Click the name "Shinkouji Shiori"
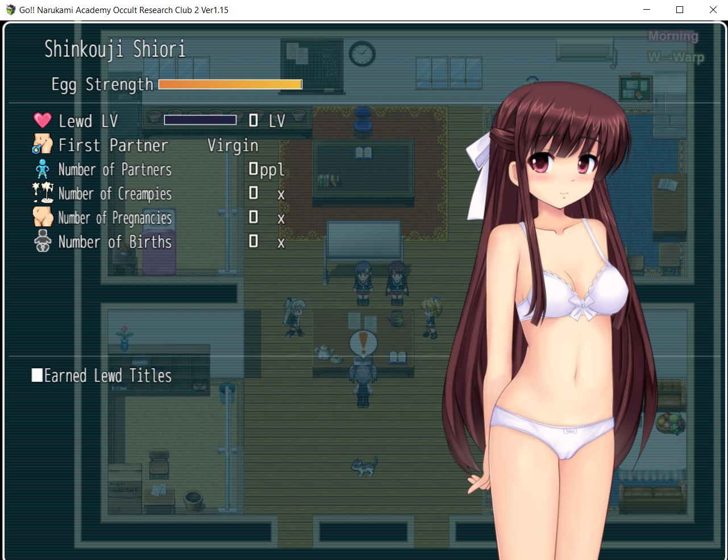728x560 pixels. tap(115, 49)
